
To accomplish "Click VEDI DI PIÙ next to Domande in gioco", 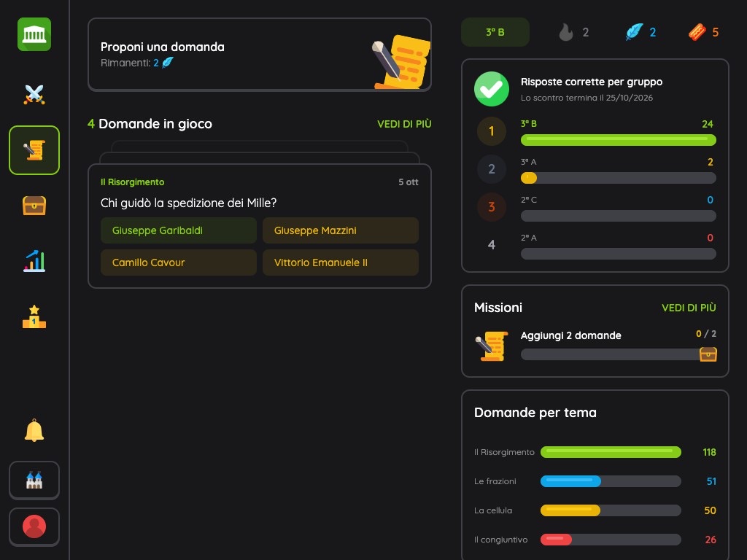I will pos(404,124).
